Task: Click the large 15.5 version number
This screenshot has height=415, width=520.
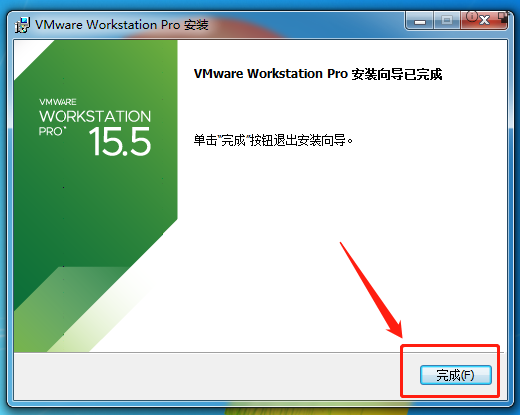Action: 120,142
